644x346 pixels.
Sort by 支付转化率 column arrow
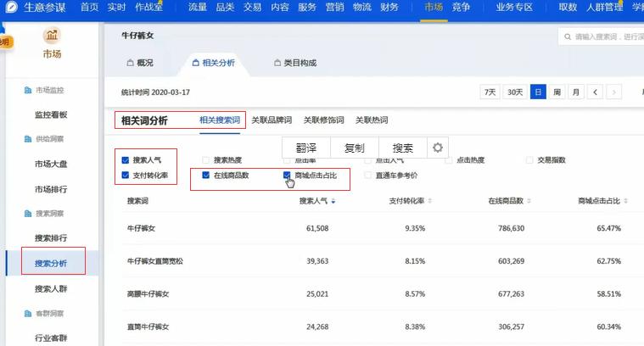pyautogui.click(x=430, y=201)
